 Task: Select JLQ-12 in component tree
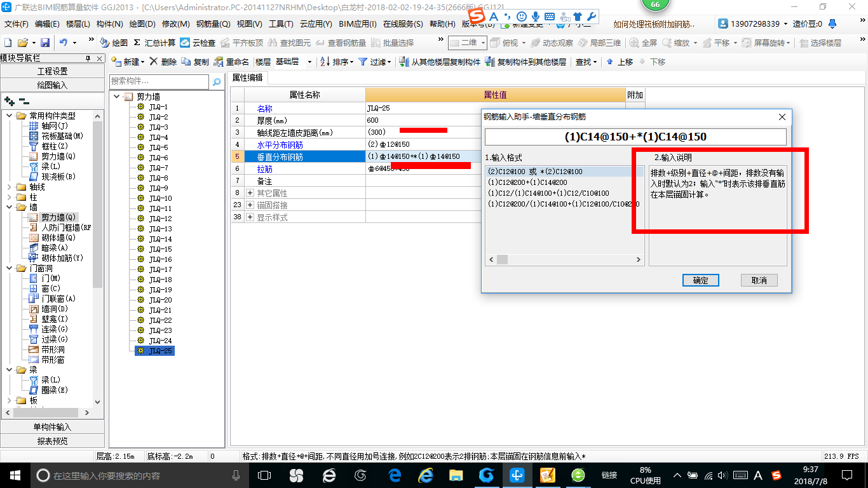pyautogui.click(x=160, y=219)
